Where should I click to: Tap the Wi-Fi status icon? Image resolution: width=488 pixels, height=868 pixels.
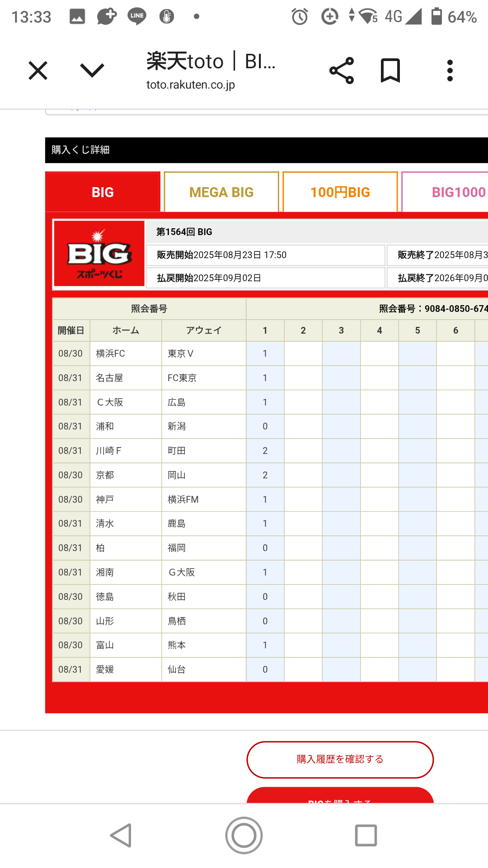pyautogui.click(x=368, y=17)
